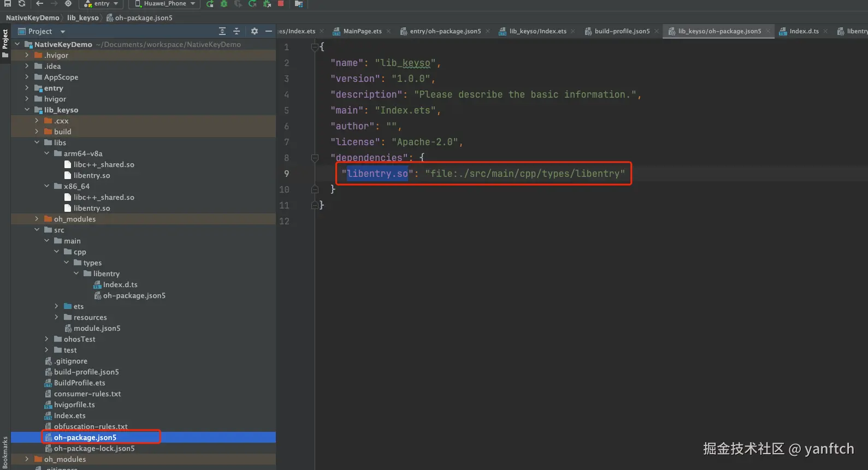Click the Sync/reload icon in toolbar
The height and width of the screenshot is (470, 868).
[22, 3]
